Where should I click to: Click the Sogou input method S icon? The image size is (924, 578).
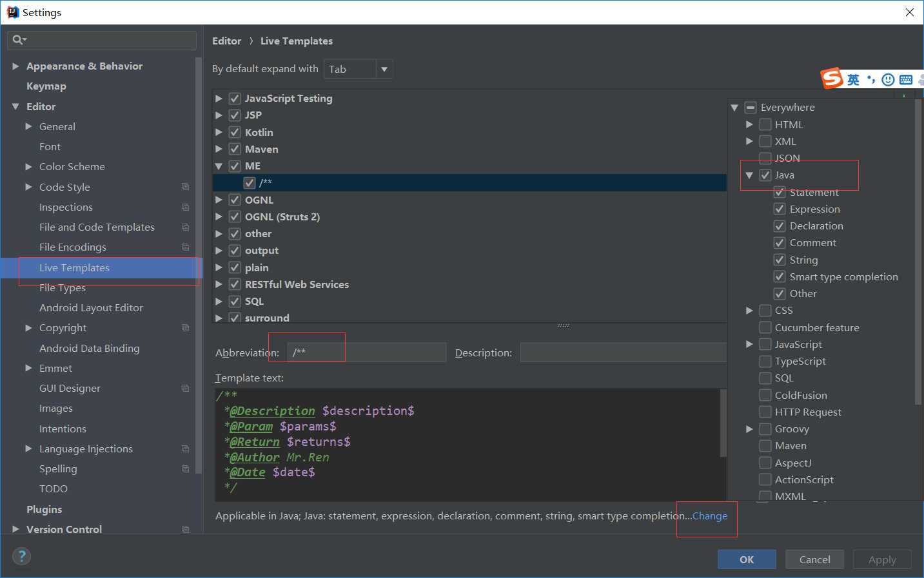coord(832,79)
